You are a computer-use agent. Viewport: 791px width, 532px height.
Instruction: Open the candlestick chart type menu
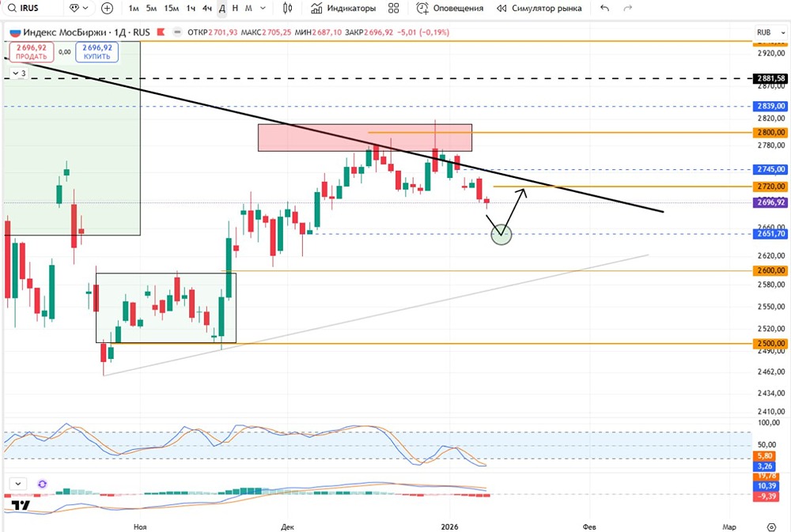pyautogui.click(x=288, y=8)
